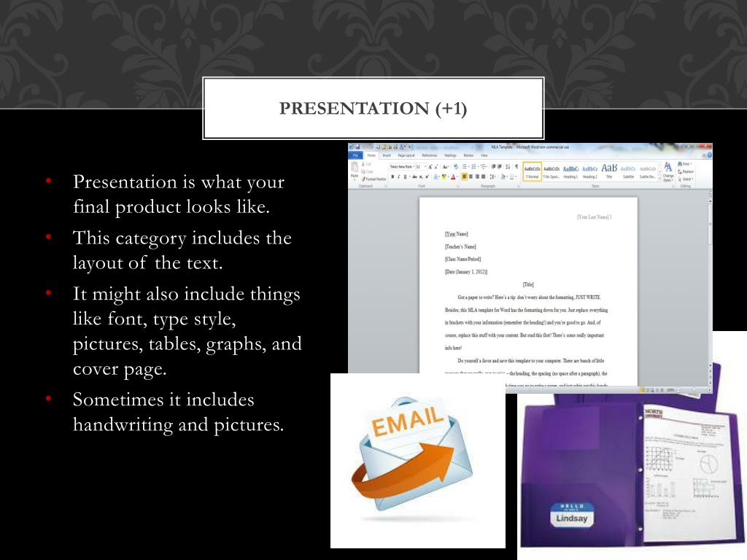Open the Borders dropdown in Paragraph group
The height and width of the screenshot is (560, 747).
516,176
